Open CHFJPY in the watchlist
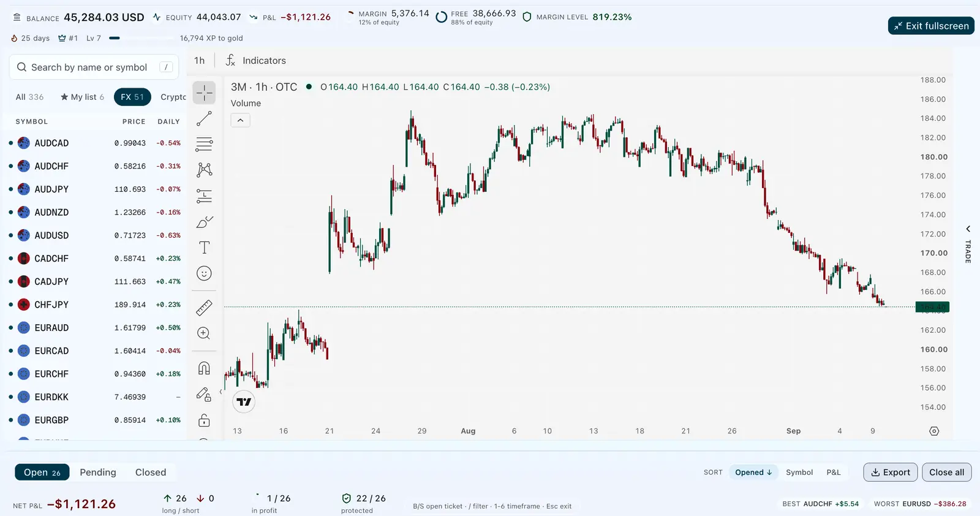This screenshot has height=516, width=980. point(94,305)
